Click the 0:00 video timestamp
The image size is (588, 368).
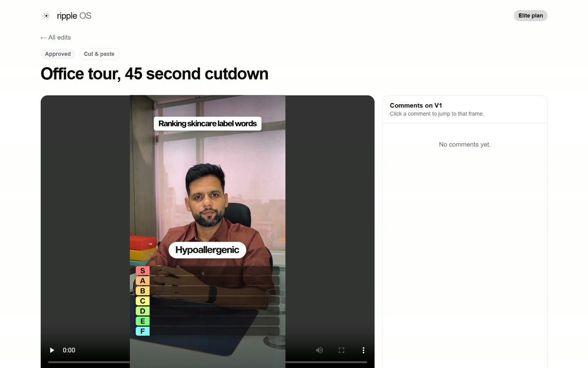coord(69,350)
